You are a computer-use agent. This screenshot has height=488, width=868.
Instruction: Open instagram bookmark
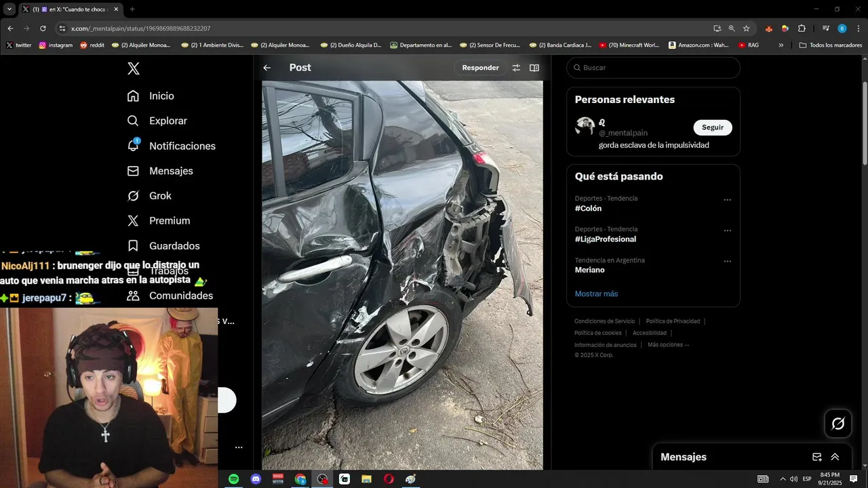56,45
